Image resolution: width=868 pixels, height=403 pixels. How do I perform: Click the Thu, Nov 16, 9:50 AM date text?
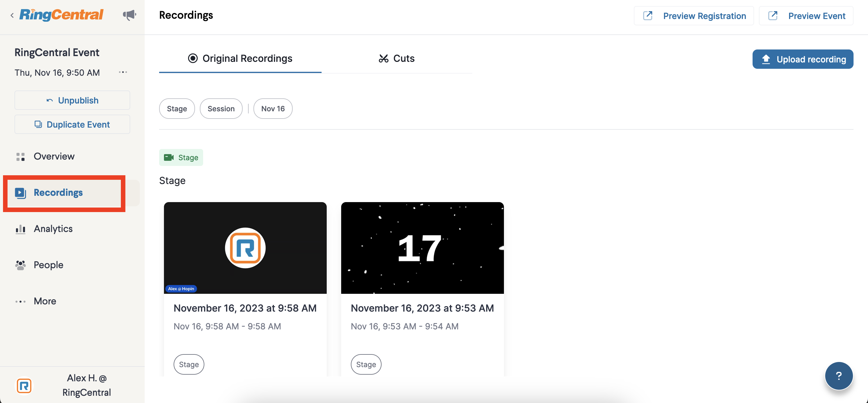(x=57, y=72)
